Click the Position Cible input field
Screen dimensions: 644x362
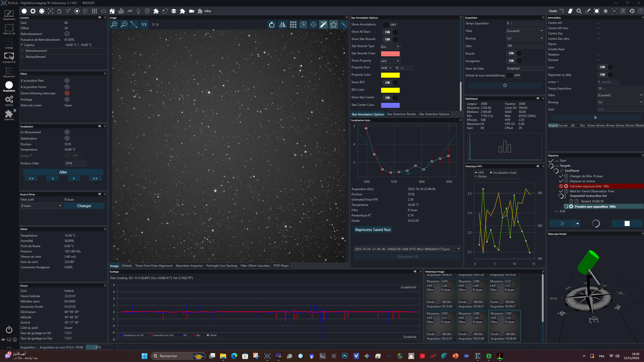click(76, 163)
